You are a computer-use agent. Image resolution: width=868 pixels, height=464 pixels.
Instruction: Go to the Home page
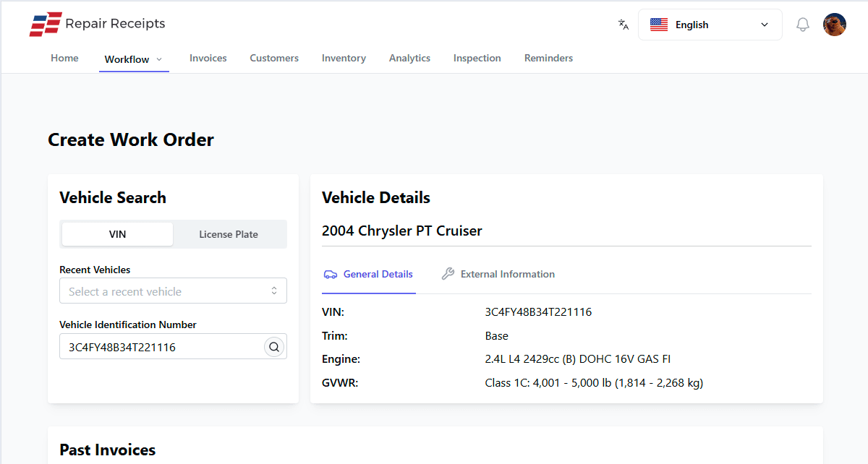coord(64,58)
